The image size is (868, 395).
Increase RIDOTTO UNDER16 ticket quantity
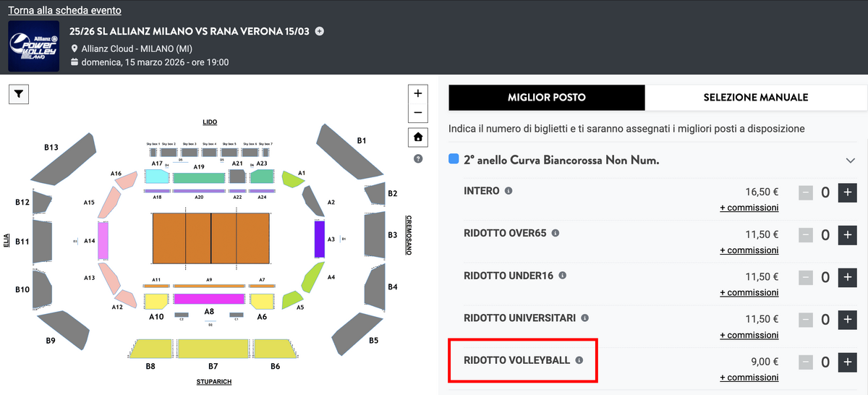click(x=847, y=278)
